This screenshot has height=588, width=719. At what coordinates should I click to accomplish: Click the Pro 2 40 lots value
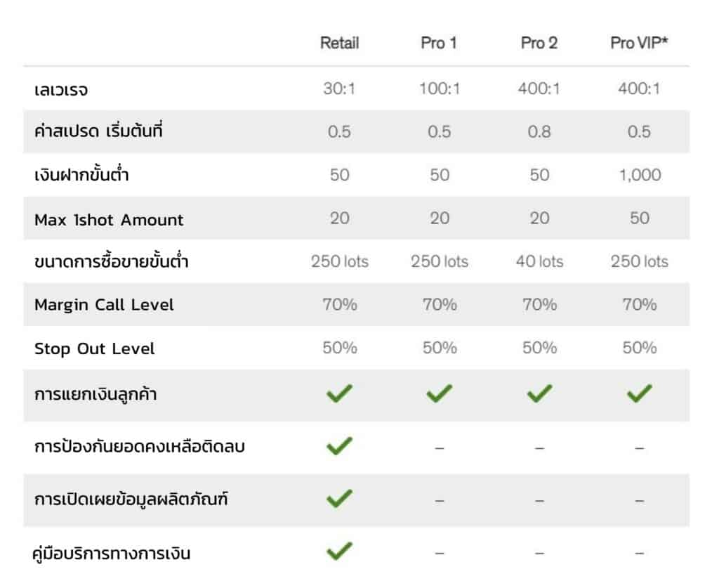coord(539,261)
